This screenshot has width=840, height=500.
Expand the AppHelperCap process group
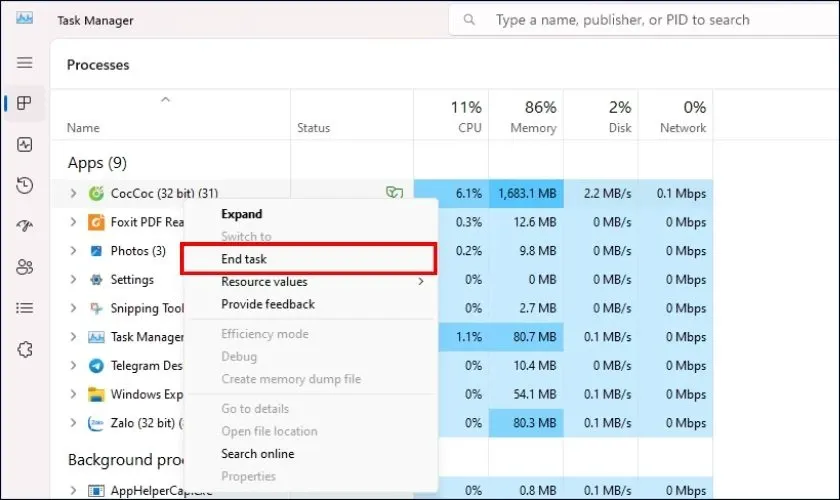click(x=73, y=490)
